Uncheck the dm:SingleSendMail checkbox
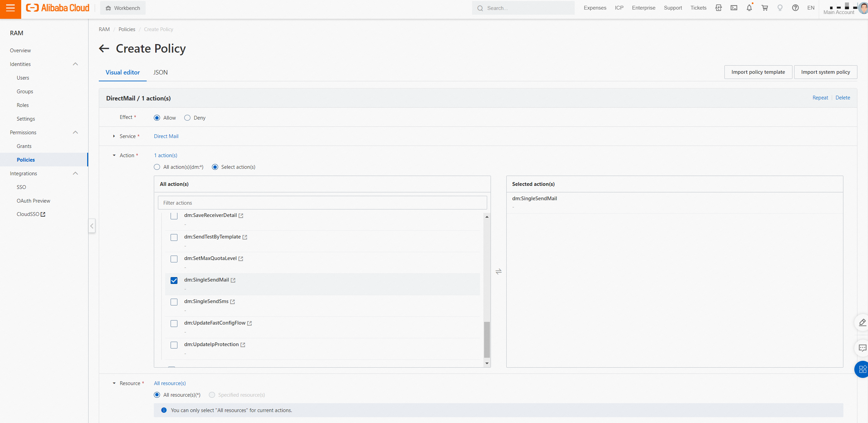 pos(174,281)
